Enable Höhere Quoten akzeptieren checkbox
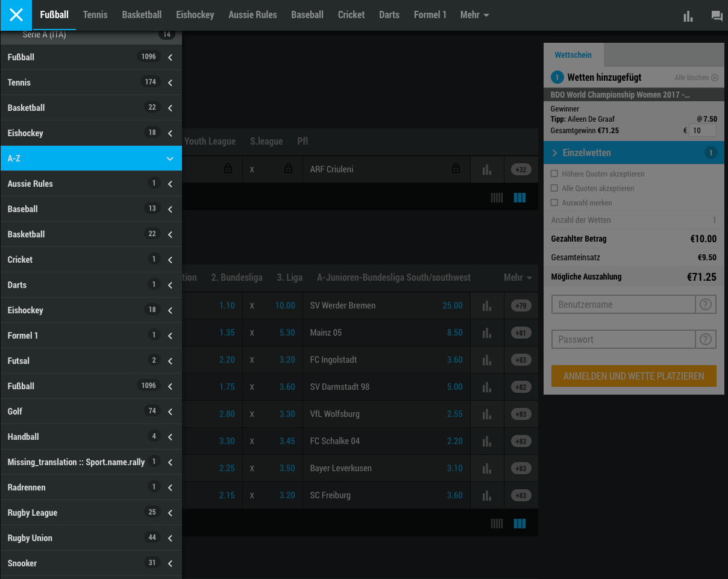 click(x=554, y=174)
